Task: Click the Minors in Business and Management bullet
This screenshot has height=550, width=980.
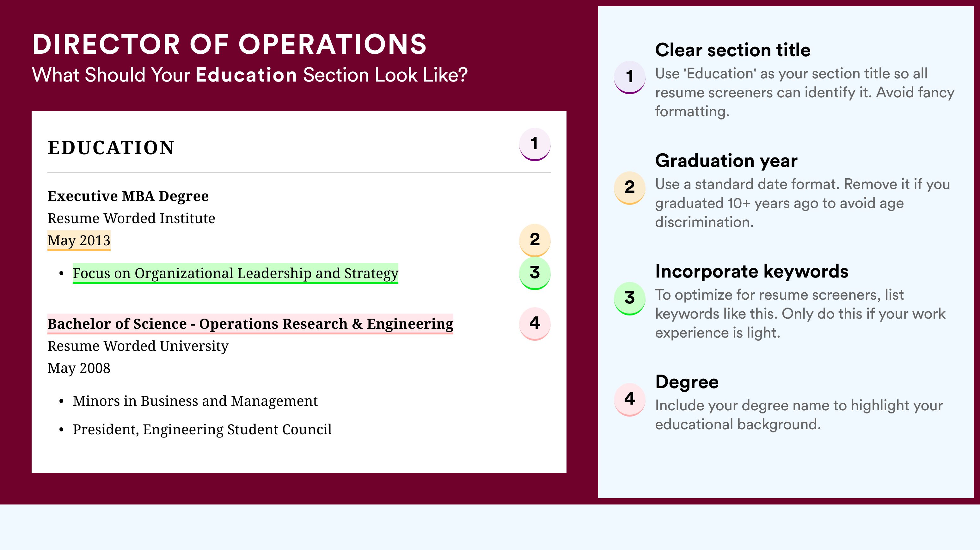Action: 195,401
